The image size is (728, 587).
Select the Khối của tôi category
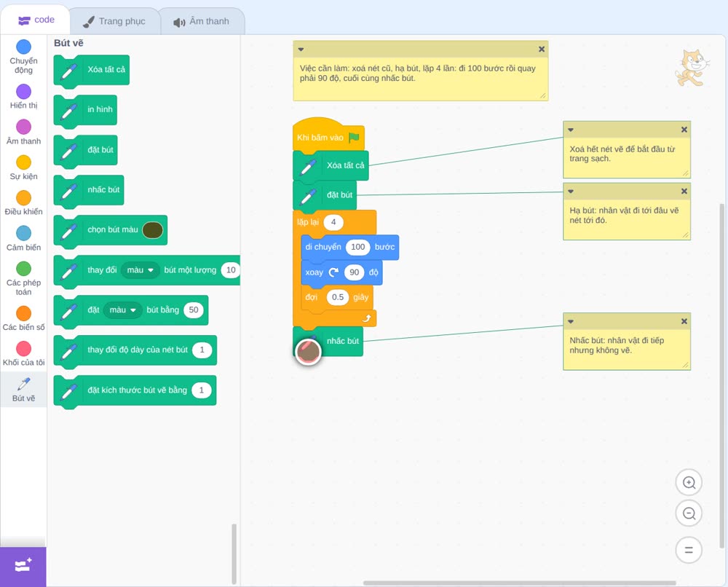(24, 353)
